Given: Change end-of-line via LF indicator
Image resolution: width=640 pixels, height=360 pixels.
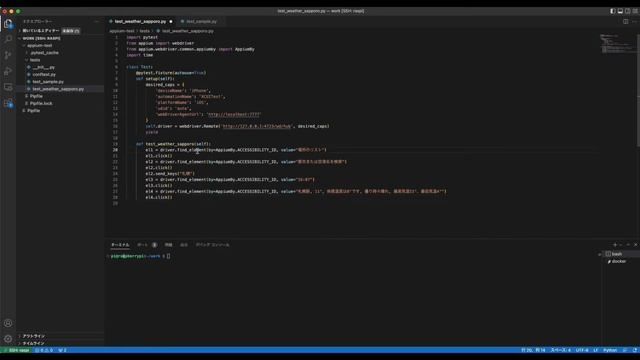Looking at the screenshot, I should click(596, 350).
